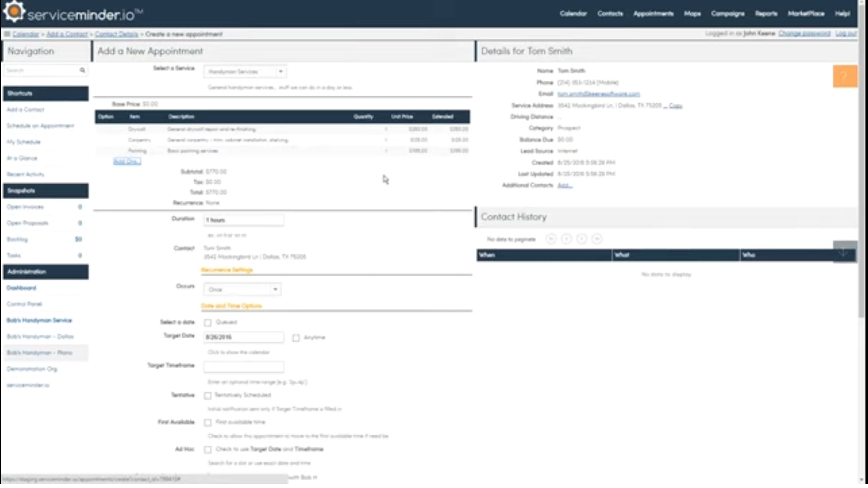This screenshot has width=868, height=488.
Task: Click the breadcrumb menu icon before Calendar
Action: [7, 34]
